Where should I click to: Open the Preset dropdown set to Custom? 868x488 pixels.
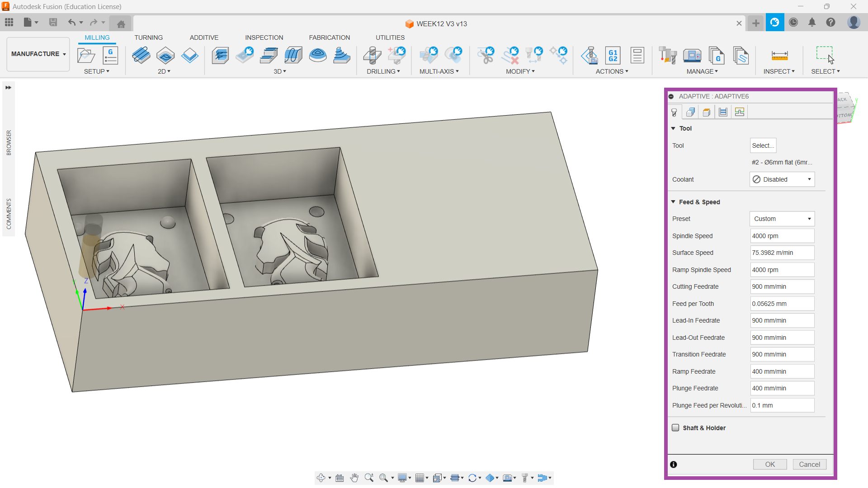click(782, 219)
